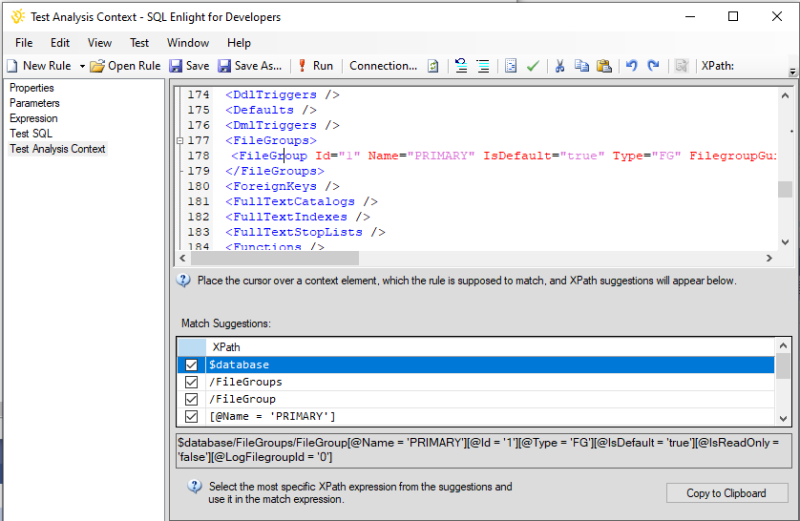Image resolution: width=800 pixels, height=521 pixels.
Task: Click the <DmlTriggers /> line 176
Action: [x=282, y=126]
